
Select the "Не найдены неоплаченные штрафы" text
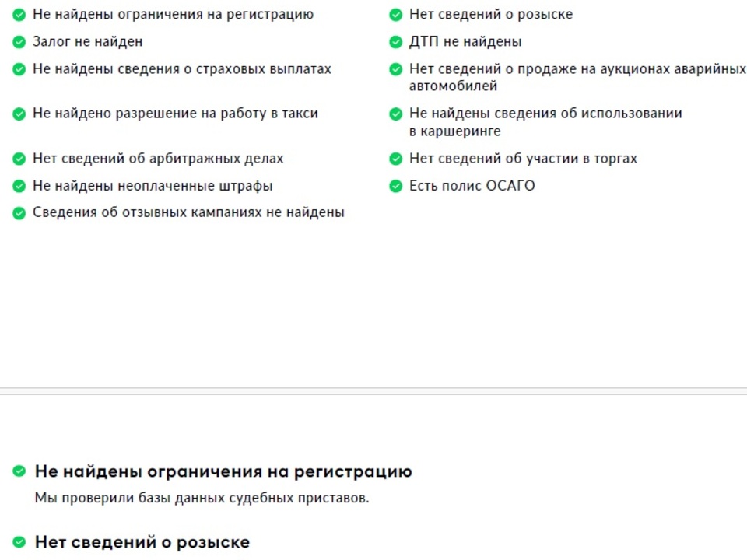click(153, 187)
